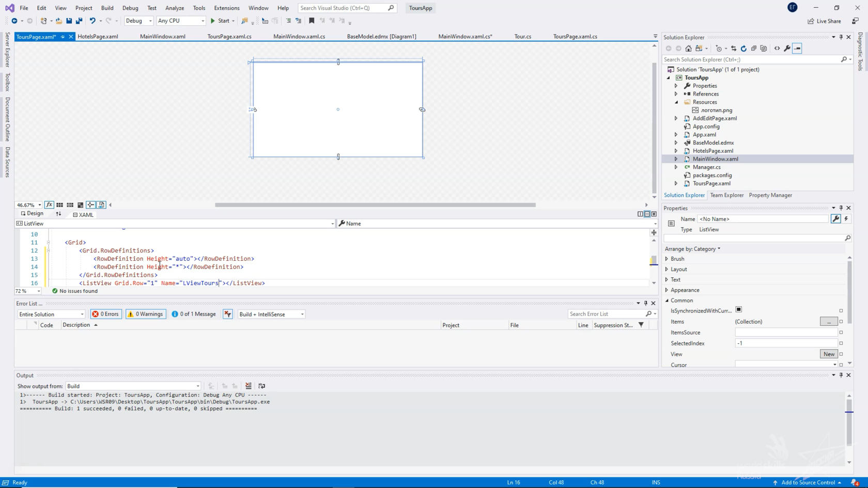Expand the Properties node in Solution Explorer

click(676, 86)
